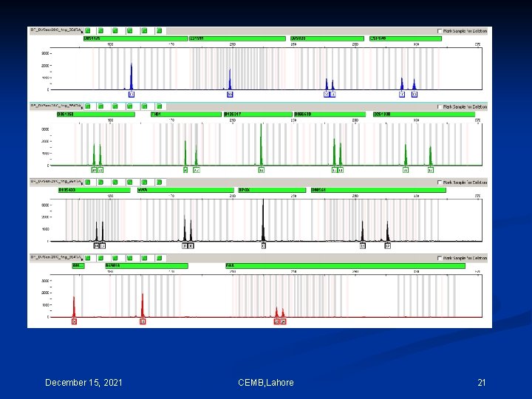Click second green quality flag in red-trace panel
The image size is (532, 399).
100,258
